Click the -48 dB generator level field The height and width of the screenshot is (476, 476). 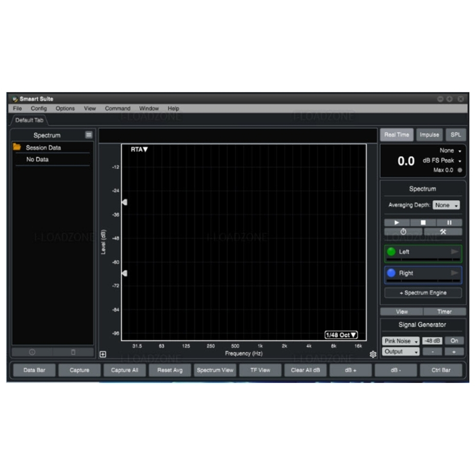tap(432, 341)
